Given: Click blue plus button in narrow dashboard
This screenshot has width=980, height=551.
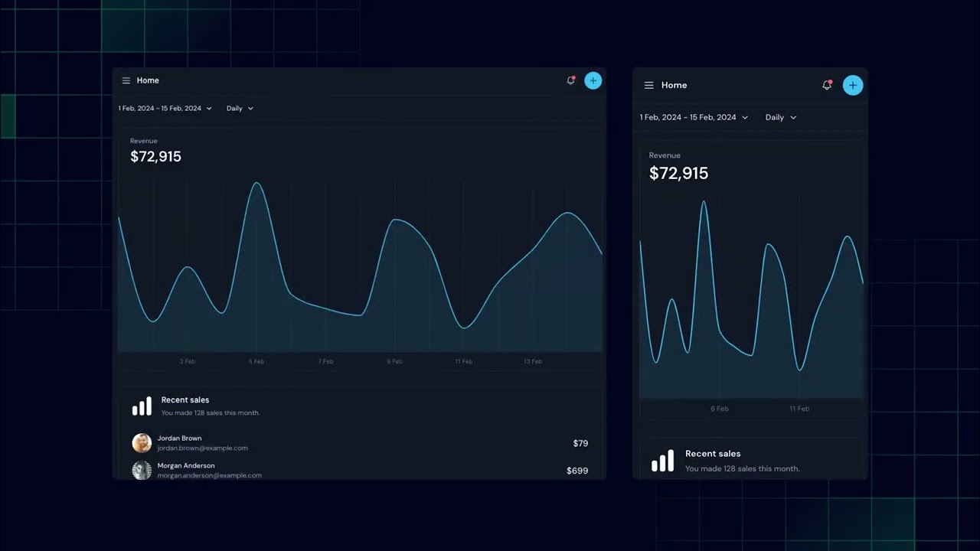Looking at the screenshot, I should [x=853, y=85].
